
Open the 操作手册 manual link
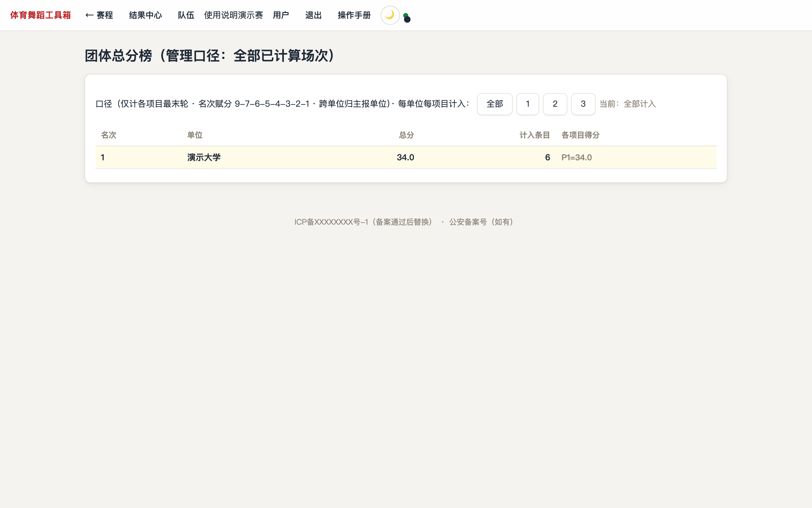354,15
